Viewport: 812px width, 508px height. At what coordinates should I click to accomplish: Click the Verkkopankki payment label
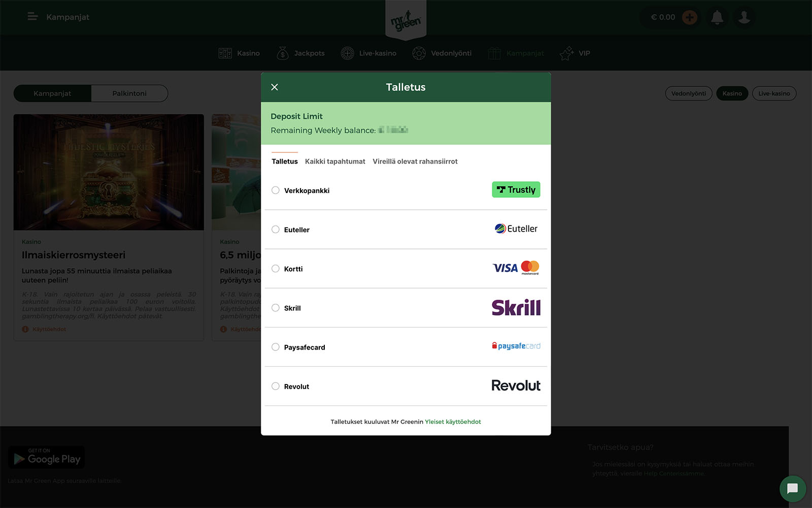pyautogui.click(x=307, y=190)
